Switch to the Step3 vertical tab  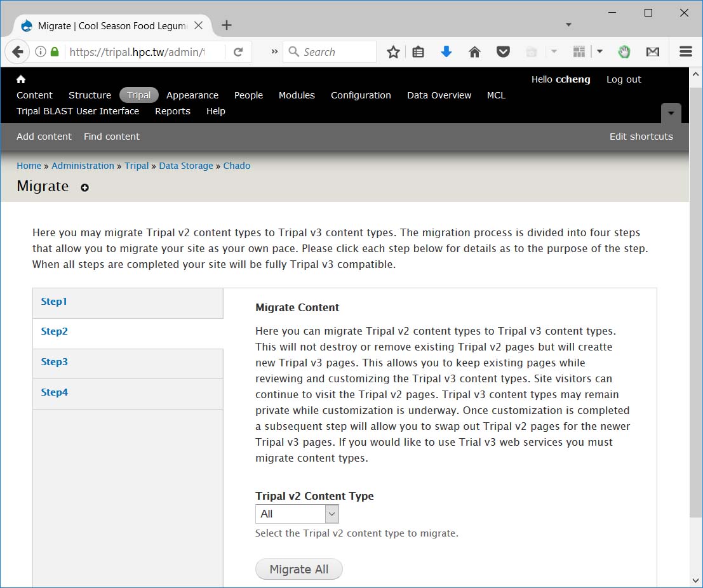tap(55, 362)
